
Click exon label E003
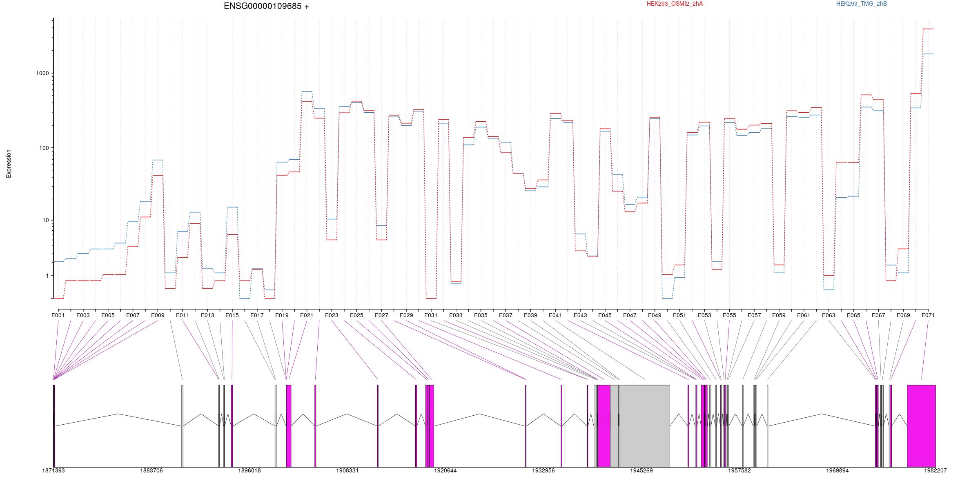83,315
